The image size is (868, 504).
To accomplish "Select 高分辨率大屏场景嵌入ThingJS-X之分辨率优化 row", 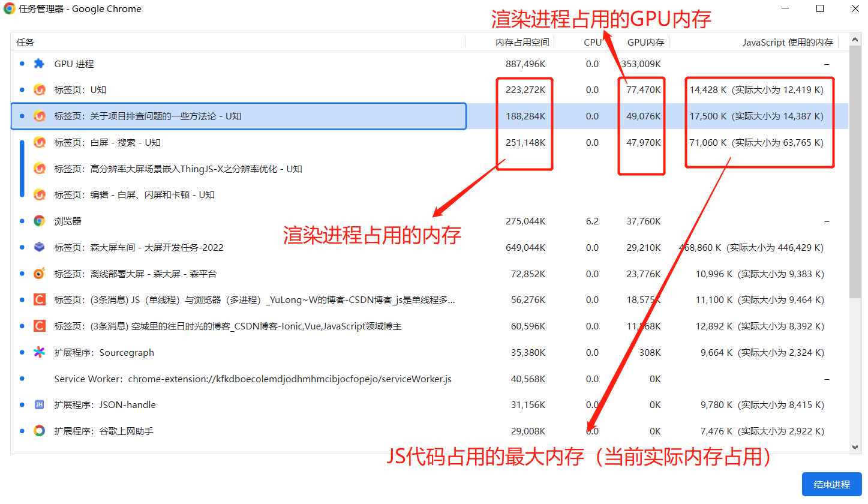I will 430,169.
